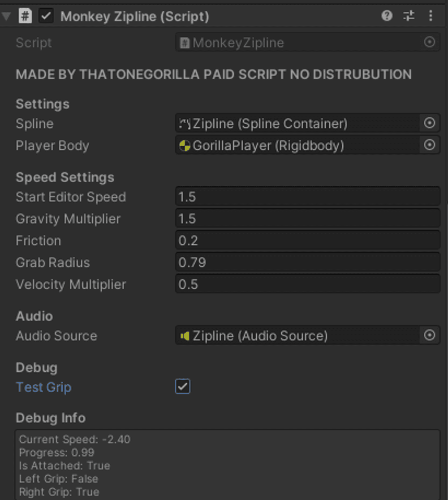Click the Start Editor Speed value field
The height and width of the screenshot is (500, 448).
307,197
